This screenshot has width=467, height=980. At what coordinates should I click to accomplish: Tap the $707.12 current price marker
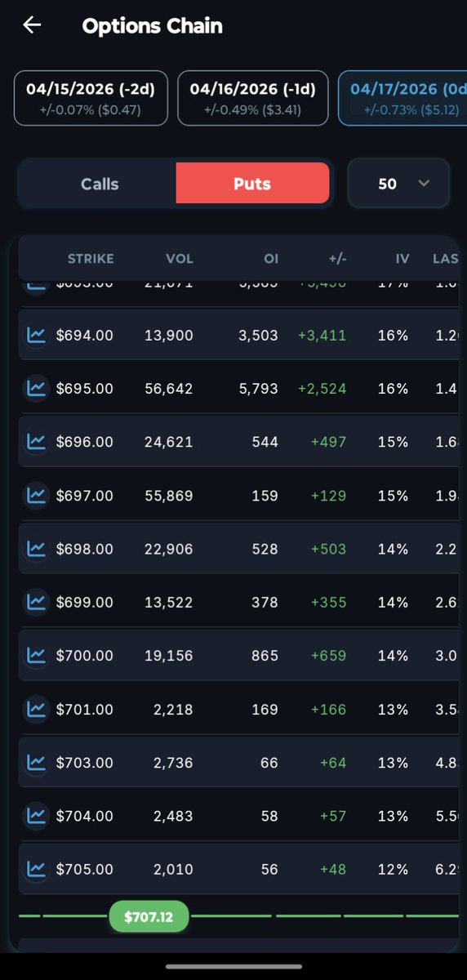click(x=149, y=917)
